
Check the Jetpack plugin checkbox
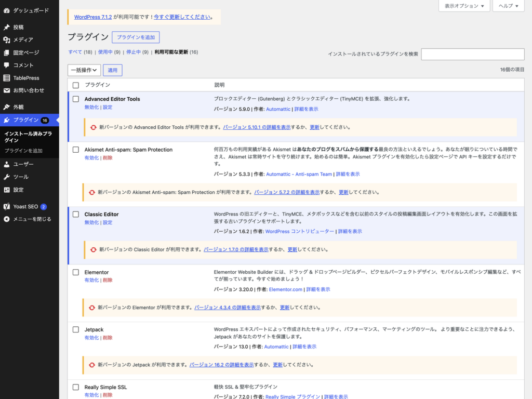click(76, 329)
